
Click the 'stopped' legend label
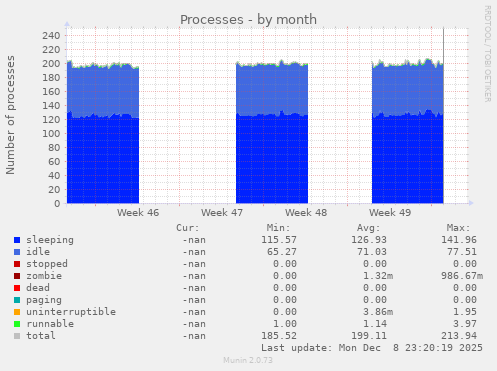coord(47,264)
